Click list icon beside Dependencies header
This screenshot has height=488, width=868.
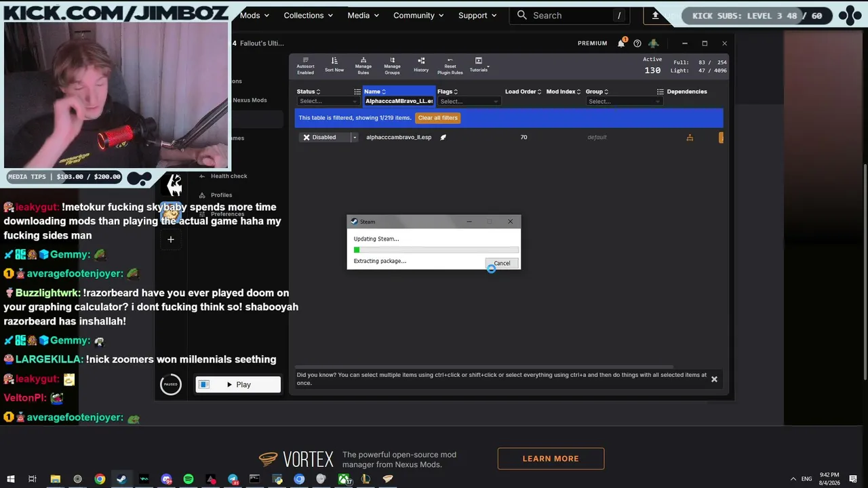(660, 91)
